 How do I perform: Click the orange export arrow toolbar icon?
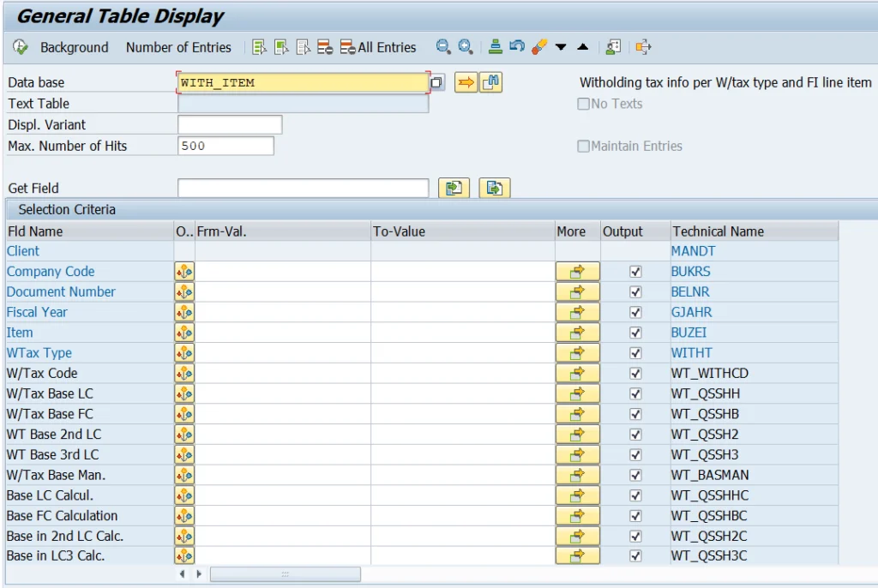643,47
